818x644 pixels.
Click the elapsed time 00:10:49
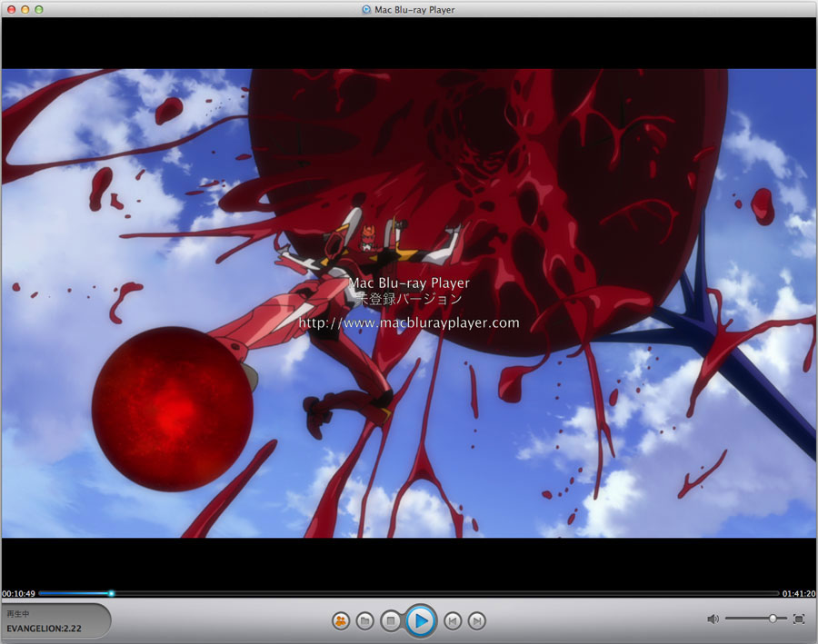click(18, 593)
